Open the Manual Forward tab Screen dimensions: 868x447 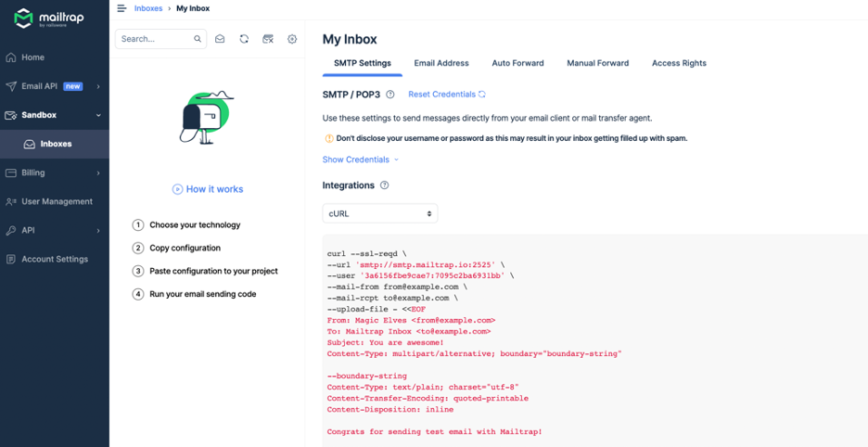click(x=598, y=63)
